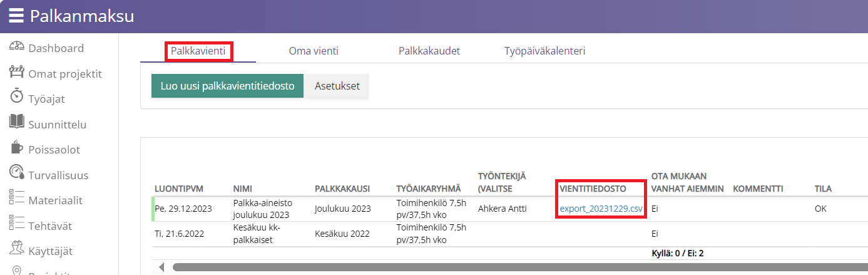Click Kesäkuu 2022 pay period cell
This screenshot has width=868, height=275.
pyautogui.click(x=342, y=233)
